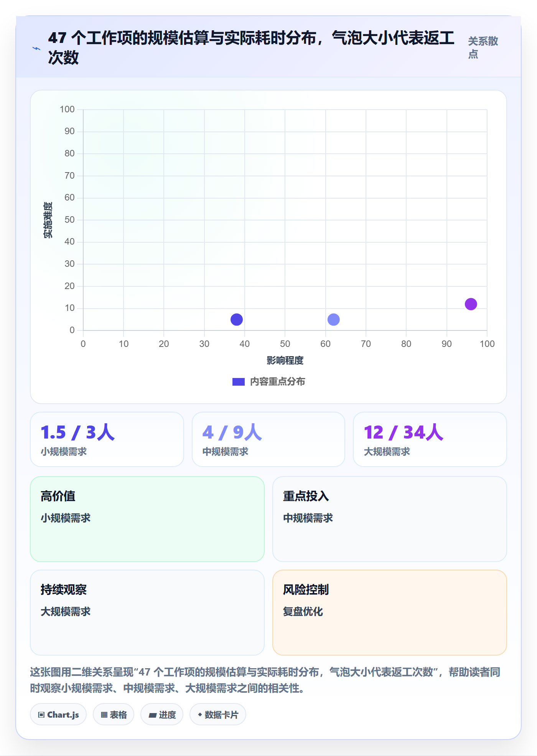Click the 影响程度 x-axis title
537x756 pixels.
pos(285,360)
